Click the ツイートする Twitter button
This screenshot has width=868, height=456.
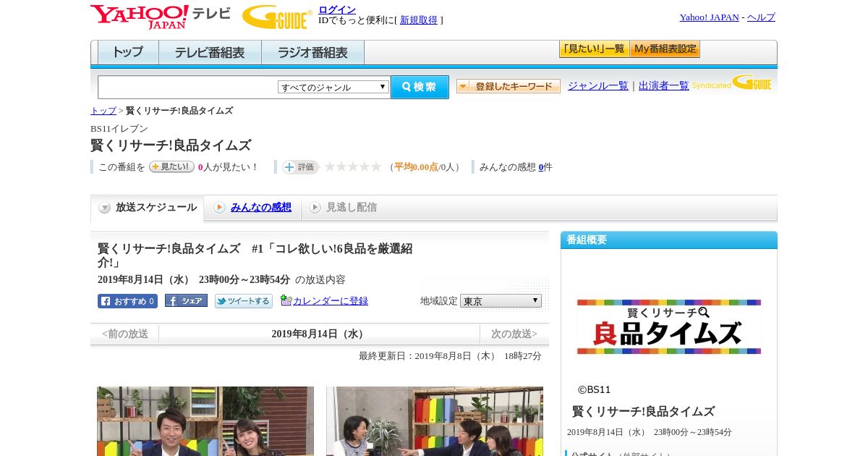244,301
